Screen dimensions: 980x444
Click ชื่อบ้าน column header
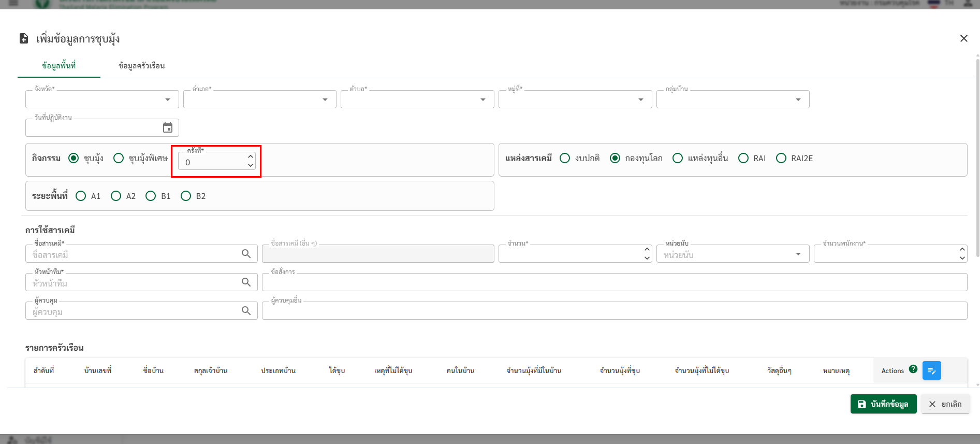tap(153, 370)
